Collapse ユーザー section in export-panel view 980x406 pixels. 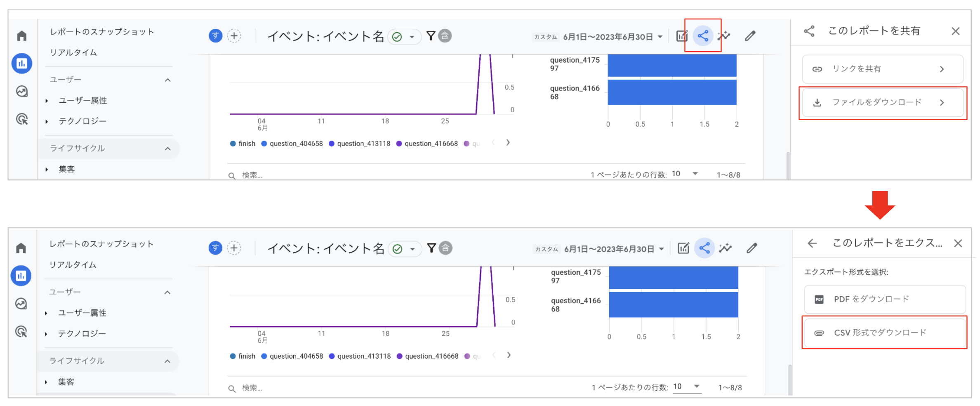167,292
